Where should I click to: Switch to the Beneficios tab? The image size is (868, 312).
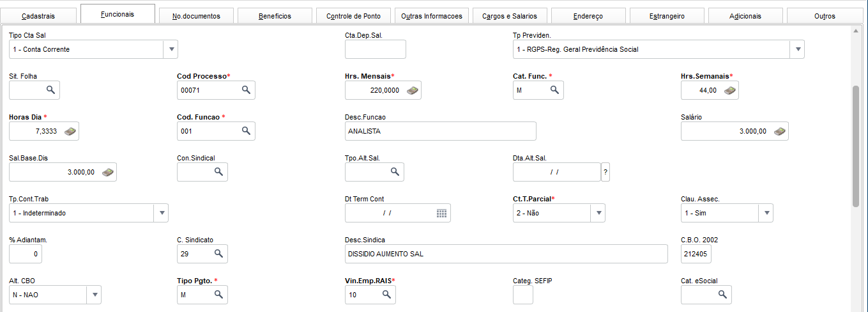[x=275, y=16]
